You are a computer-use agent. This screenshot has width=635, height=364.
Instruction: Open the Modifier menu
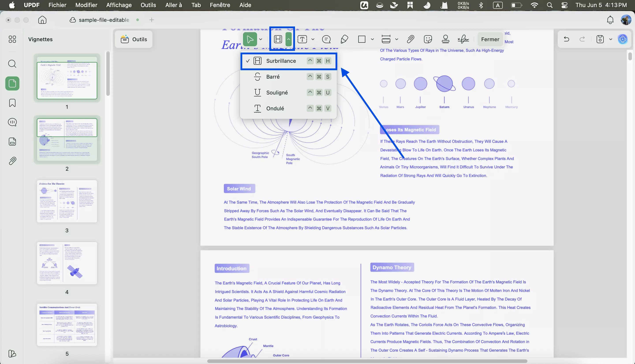[x=86, y=5]
